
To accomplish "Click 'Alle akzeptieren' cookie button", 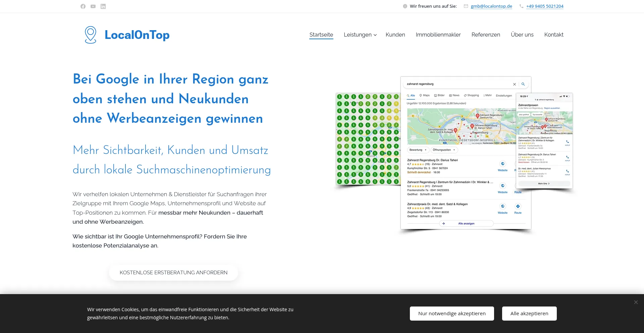I will [x=529, y=314].
